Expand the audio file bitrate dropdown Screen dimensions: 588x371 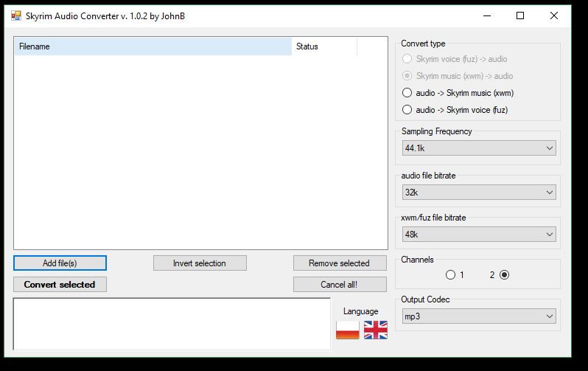(478, 192)
